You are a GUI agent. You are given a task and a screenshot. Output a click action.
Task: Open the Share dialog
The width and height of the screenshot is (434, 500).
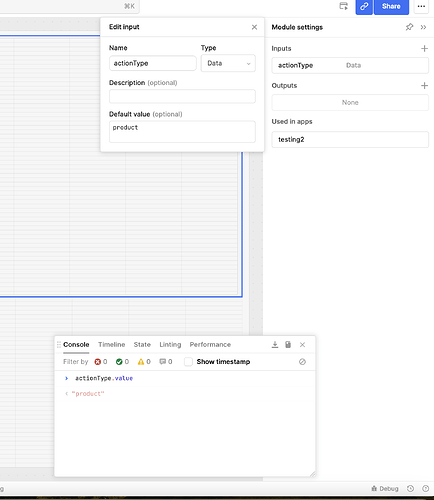point(391,7)
